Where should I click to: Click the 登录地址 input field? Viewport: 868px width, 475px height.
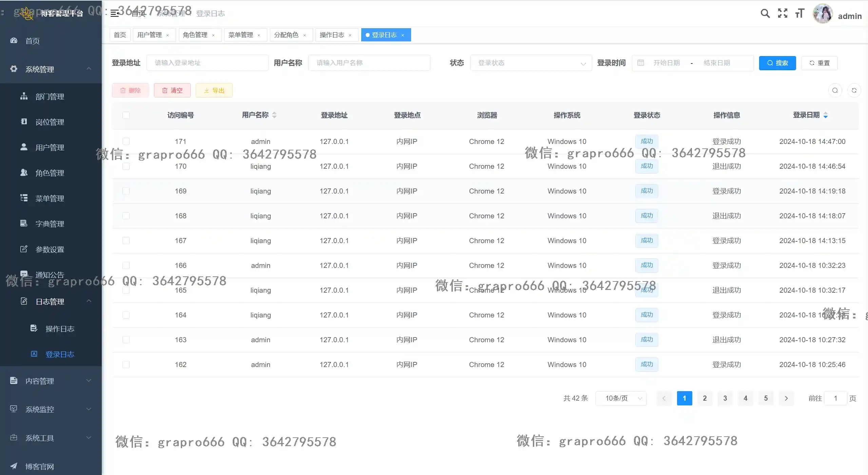207,63
